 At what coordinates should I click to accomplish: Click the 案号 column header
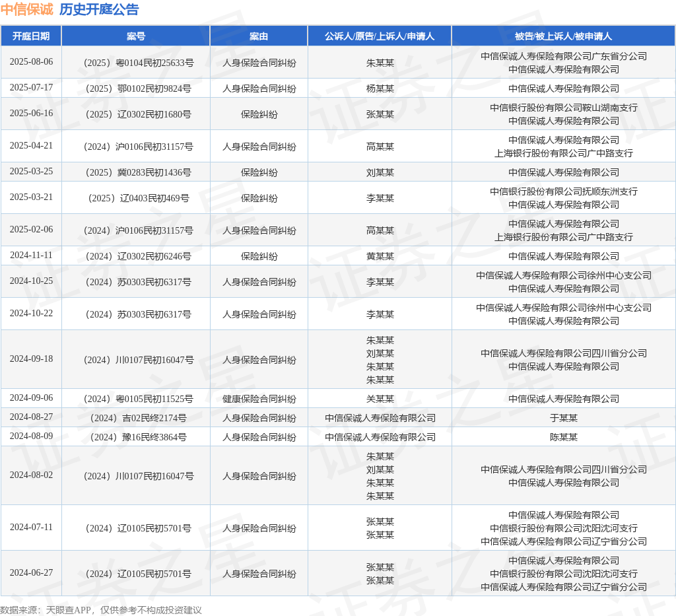tap(136, 36)
